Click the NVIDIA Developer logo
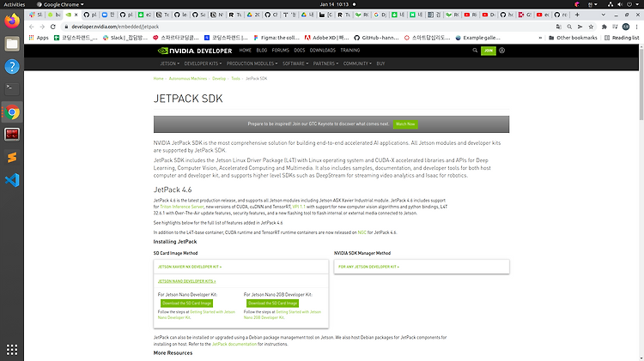This screenshot has height=361, width=644. [195, 51]
